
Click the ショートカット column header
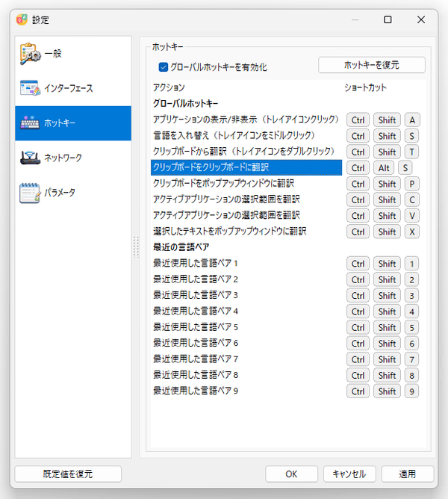[365, 87]
